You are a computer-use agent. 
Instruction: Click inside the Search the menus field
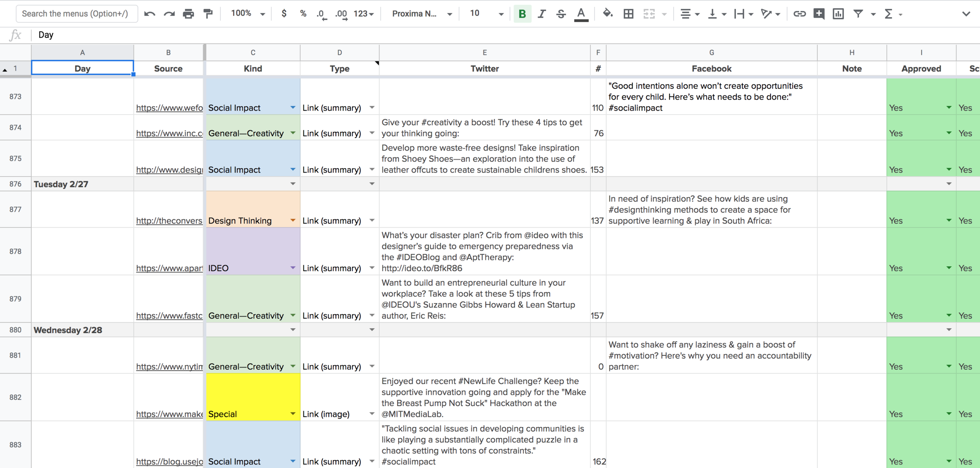[77, 13]
